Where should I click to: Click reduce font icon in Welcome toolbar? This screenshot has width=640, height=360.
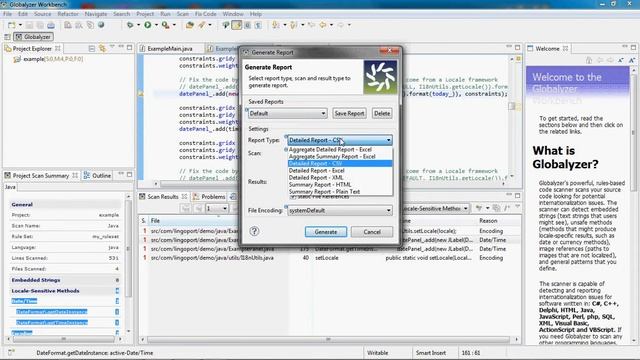tap(621, 60)
